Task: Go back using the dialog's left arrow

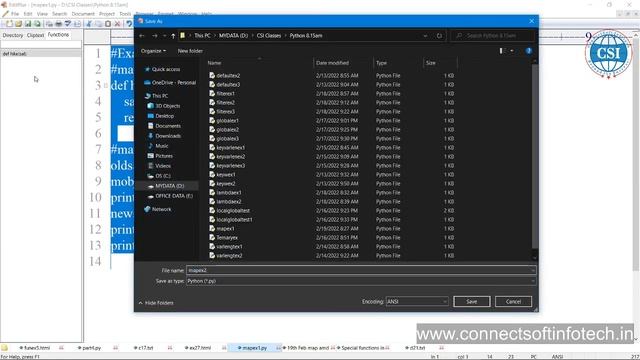Action: coord(142,36)
